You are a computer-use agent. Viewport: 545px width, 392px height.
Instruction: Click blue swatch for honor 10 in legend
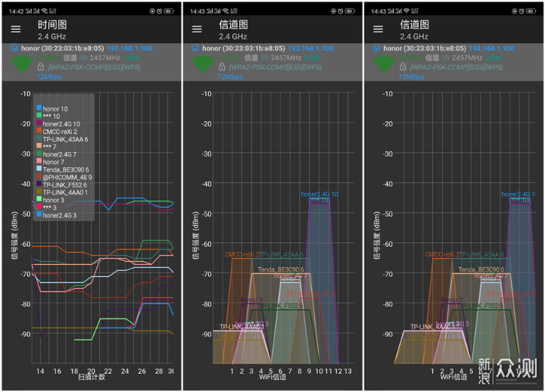pos(39,108)
